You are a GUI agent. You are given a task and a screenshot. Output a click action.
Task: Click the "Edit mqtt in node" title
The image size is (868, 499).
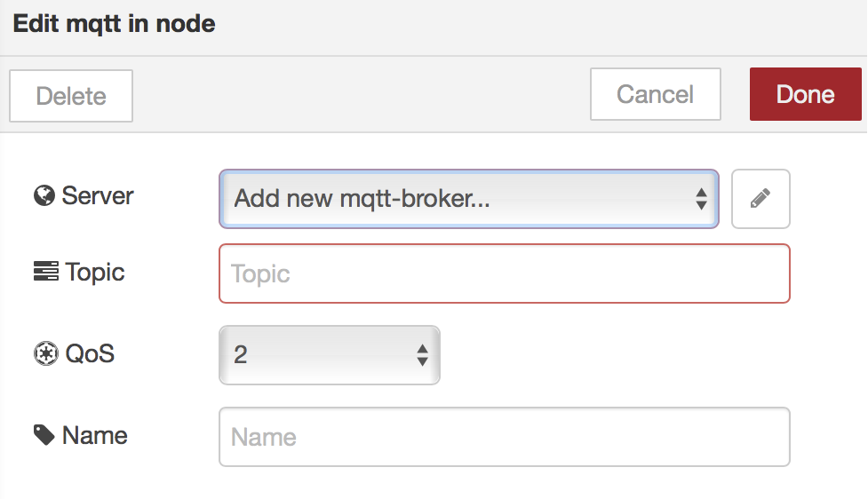(115, 23)
